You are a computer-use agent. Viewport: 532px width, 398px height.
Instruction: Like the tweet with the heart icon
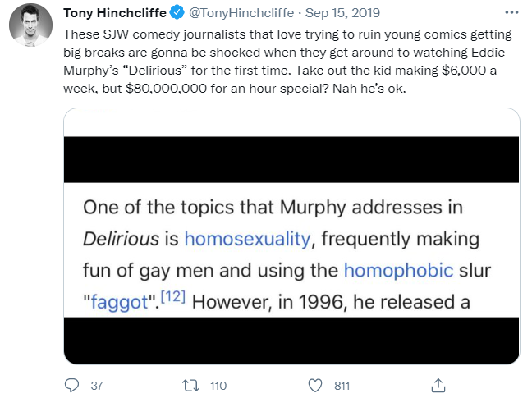[x=316, y=385]
